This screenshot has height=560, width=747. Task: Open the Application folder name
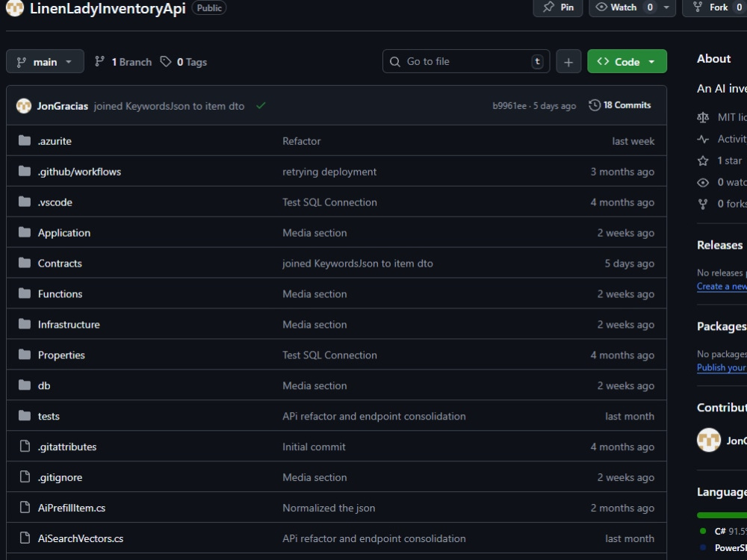[64, 232]
